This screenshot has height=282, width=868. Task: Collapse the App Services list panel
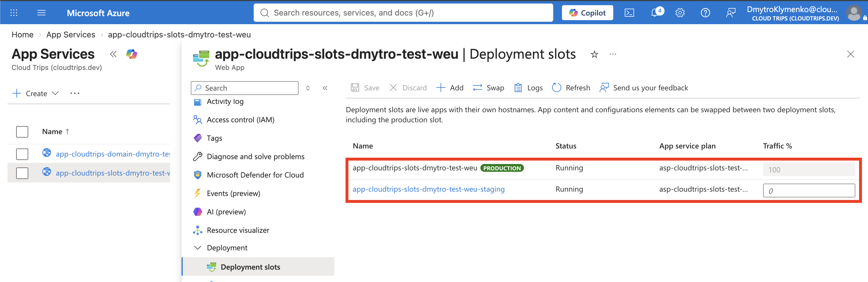(x=113, y=54)
